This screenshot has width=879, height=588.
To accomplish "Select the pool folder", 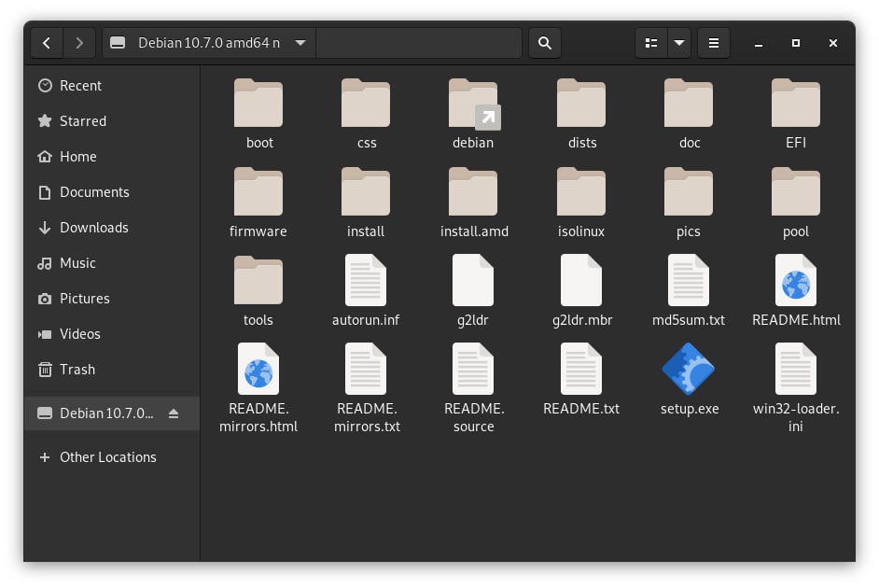I will coord(796,203).
